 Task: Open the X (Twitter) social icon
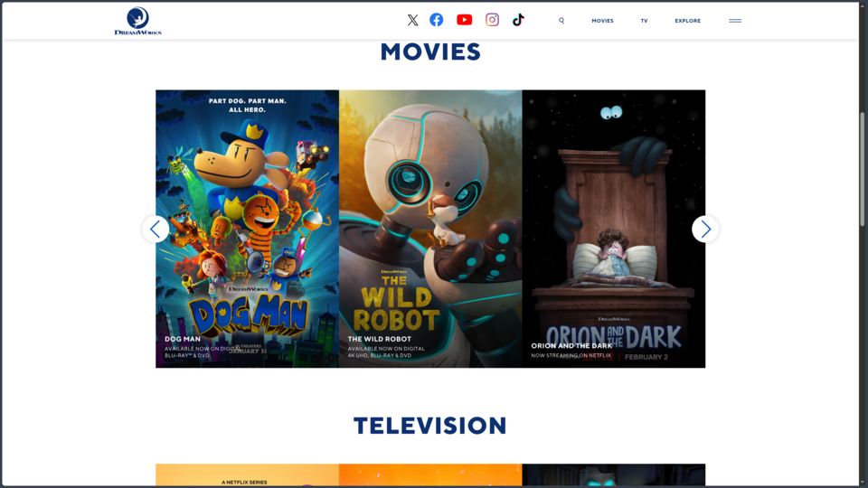pyautogui.click(x=412, y=20)
